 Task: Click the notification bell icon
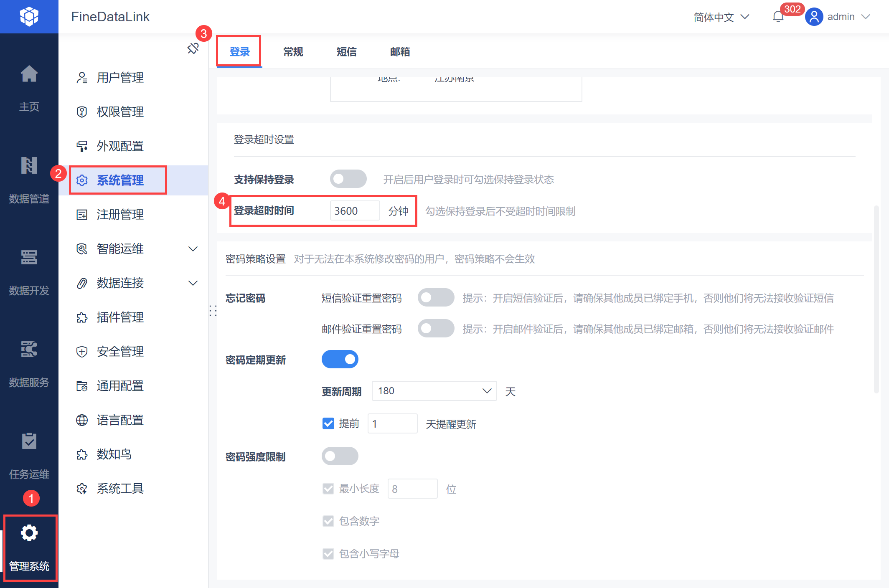(x=778, y=17)
